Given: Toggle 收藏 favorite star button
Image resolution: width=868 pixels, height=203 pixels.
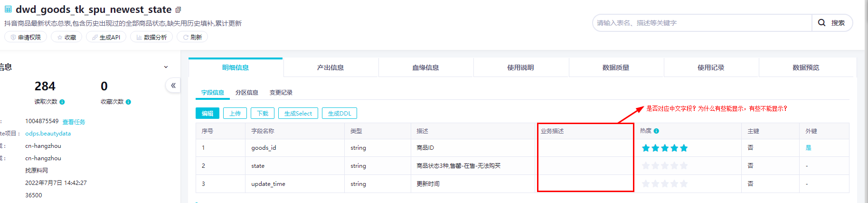Looking at the screenshot, I should pyautogui.click(x=66, y=37).
